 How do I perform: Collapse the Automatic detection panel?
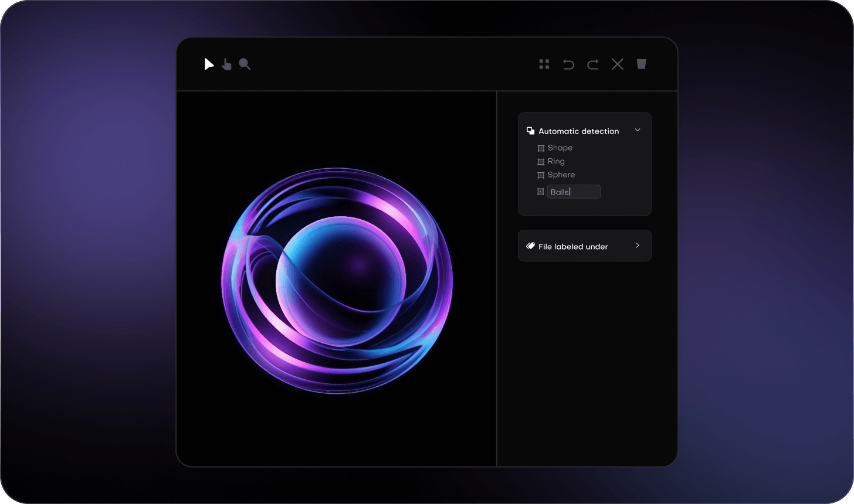pyautogui.click(x=638, y=130)
